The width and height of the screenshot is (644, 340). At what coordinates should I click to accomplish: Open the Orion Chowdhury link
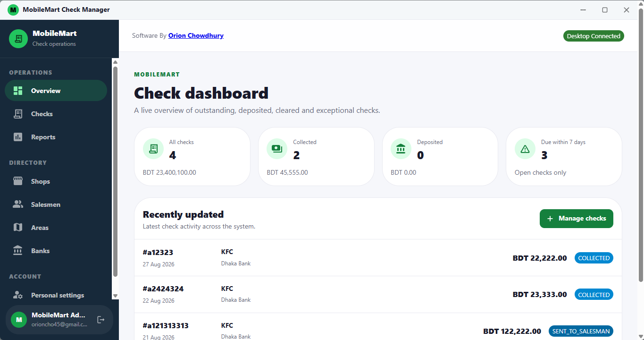196,35
